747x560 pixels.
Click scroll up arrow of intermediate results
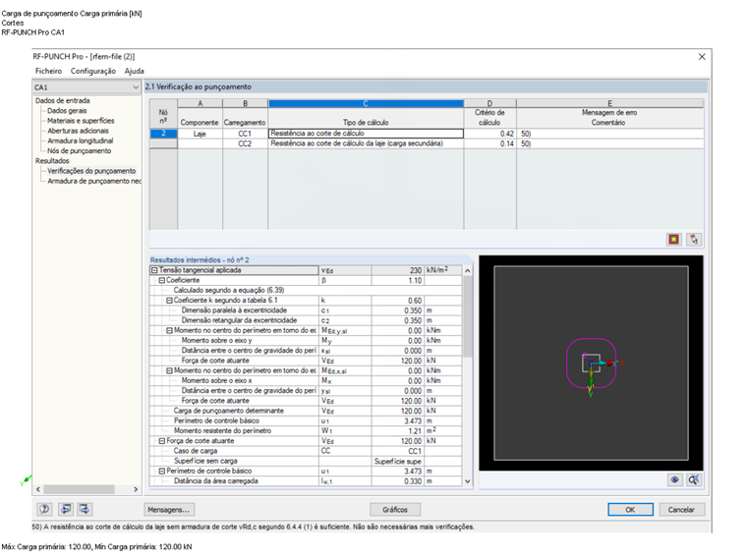click(x=467, y=270)
